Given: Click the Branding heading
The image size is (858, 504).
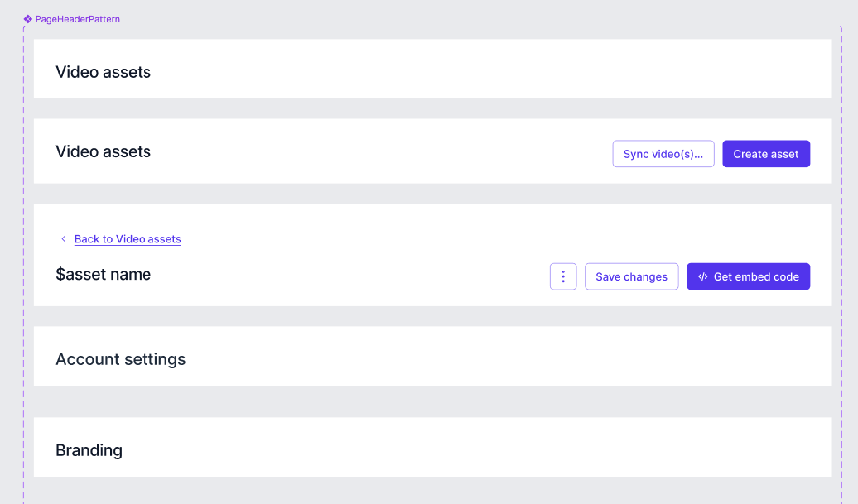Looking at the screenshot, I should point(89,449).
